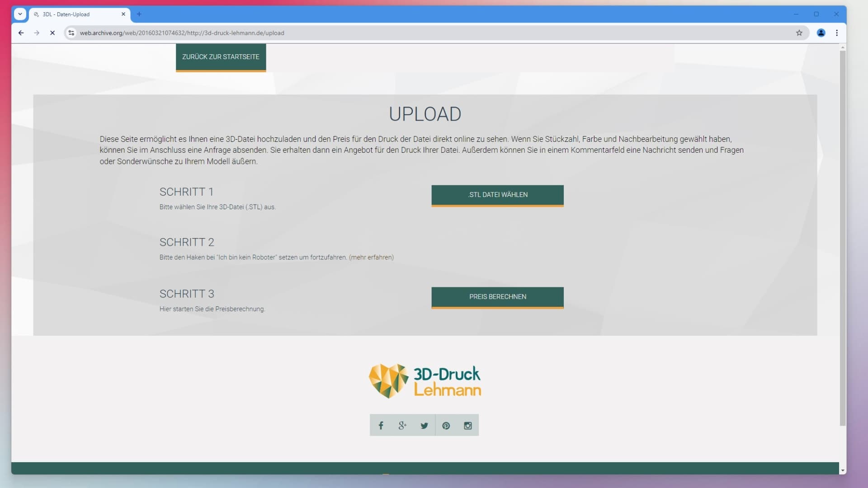Open the Facebook social icon
Image resolution: width=868 pixels, height=488 pixels.
click(381, 425)
